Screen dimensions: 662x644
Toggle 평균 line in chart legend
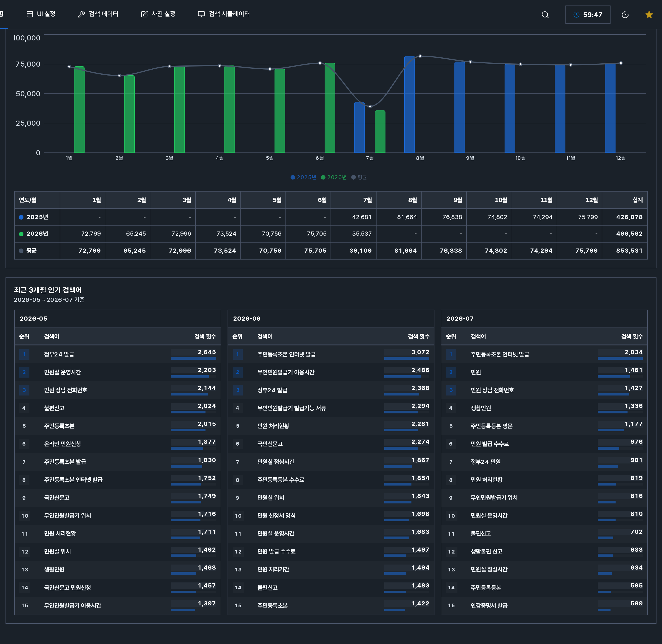359,177
